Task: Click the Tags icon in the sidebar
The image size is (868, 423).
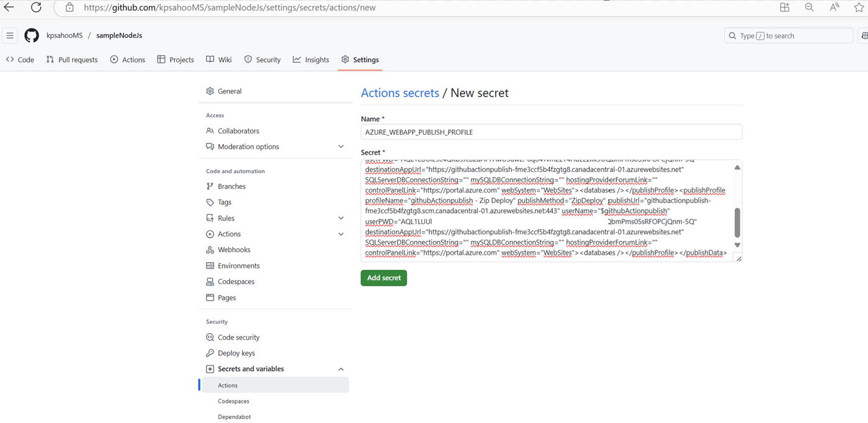Action: pos(210,202)
